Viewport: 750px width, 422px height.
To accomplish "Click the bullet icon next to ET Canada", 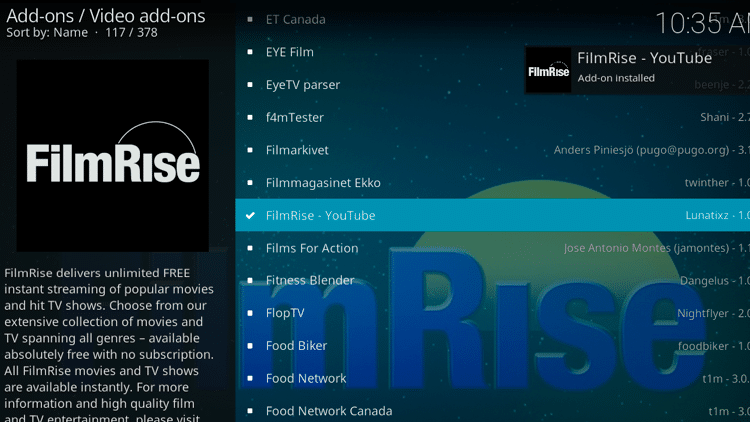I will 250,19.
